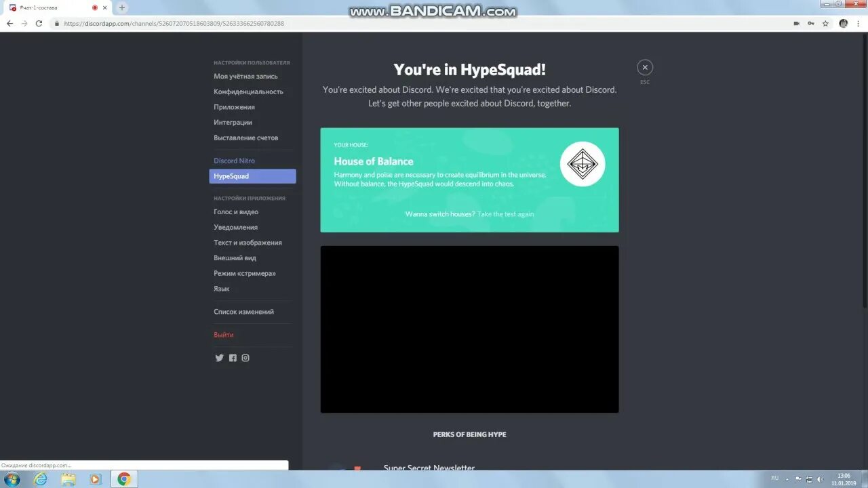Click the House of Balance emblem
This screenshot has height=488, width=868.
click(583, 164)
